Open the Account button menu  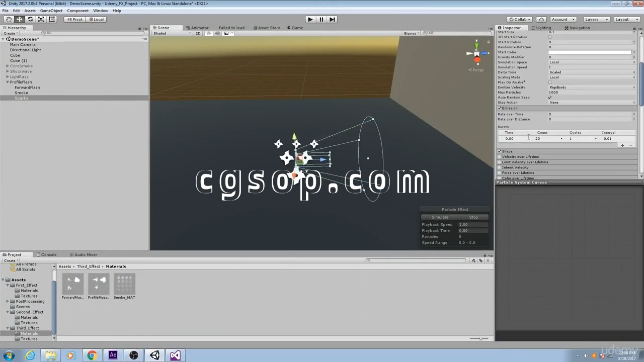pyautogui.click(x=562, y=19)
